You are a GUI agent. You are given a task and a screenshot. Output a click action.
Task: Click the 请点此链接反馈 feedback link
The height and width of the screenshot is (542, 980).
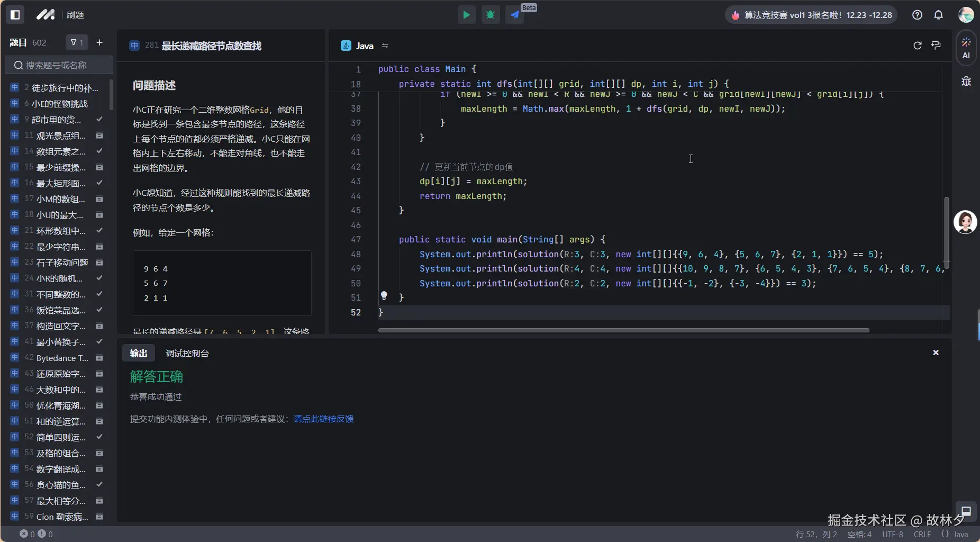pyautogui.click(x=323, y=419)
